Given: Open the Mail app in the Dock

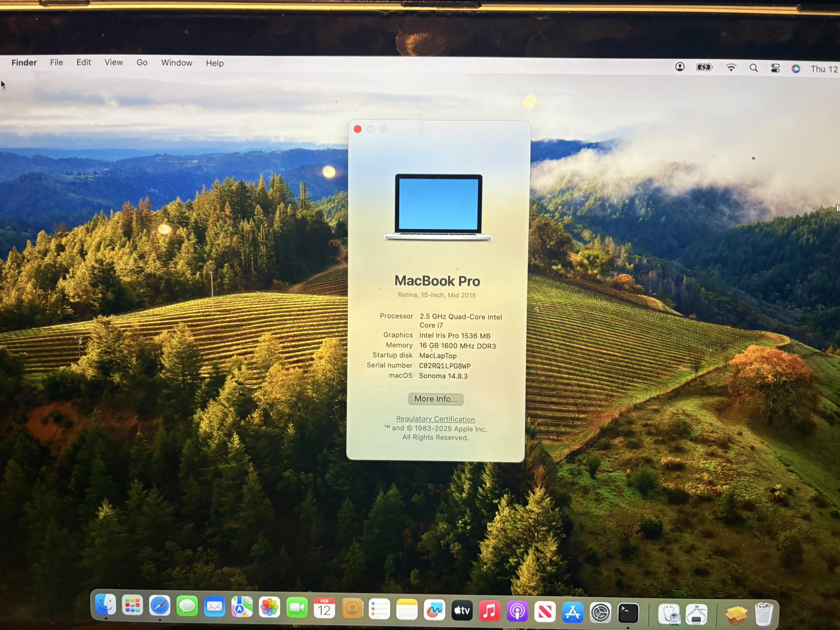Looking at the screenshot, I should (x=215, y=607).
